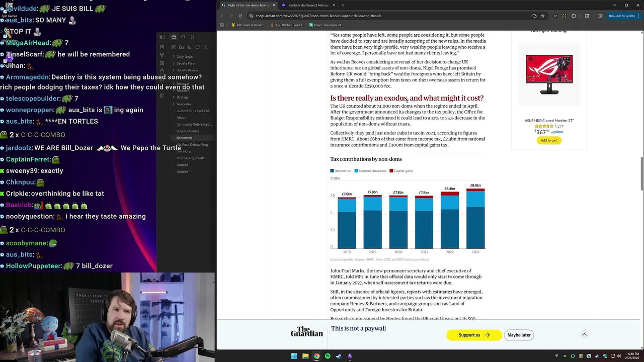Open the Dinesh D'Souza note

point(188,131)
